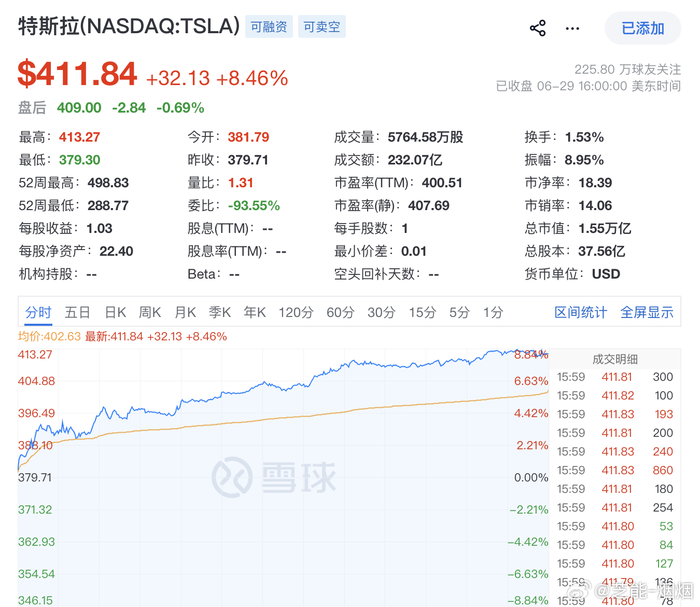
Task: Click the 市盈率(静) value 407.69
Action: [x=429, y=206]
